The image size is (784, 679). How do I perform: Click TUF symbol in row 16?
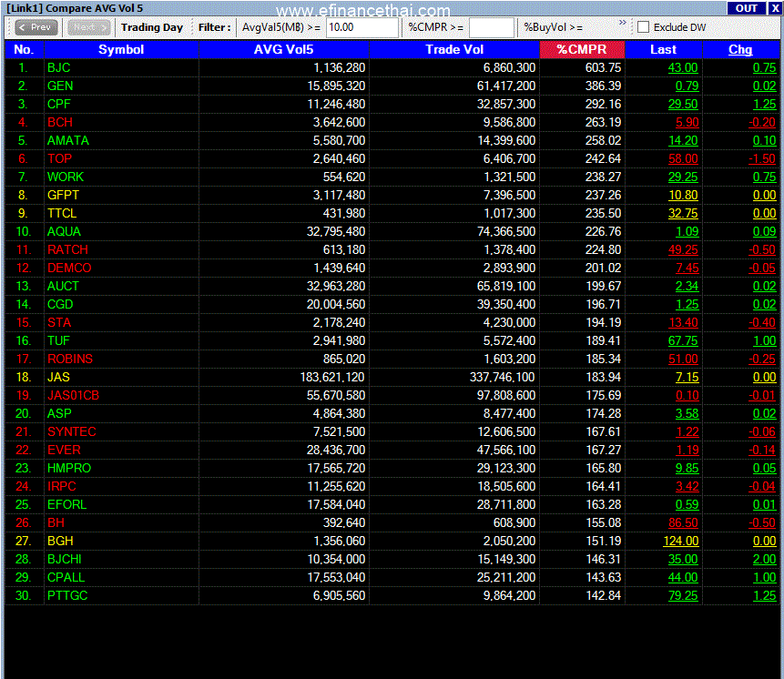click(58, 340)
